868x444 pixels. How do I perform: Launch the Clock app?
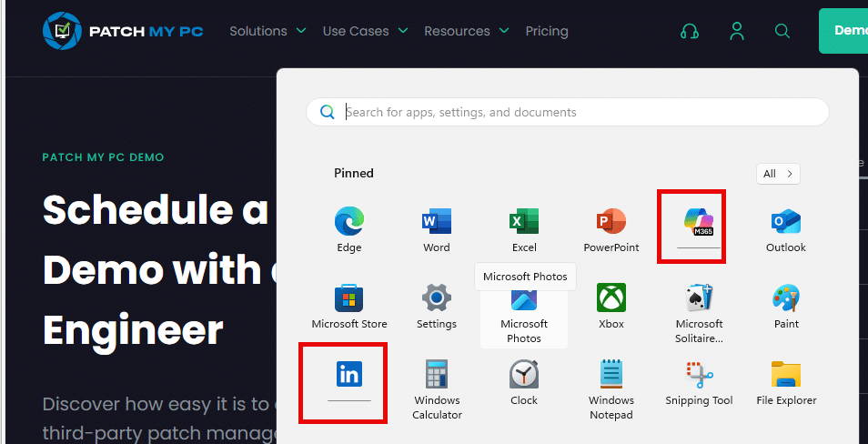(x=524, y=382)
